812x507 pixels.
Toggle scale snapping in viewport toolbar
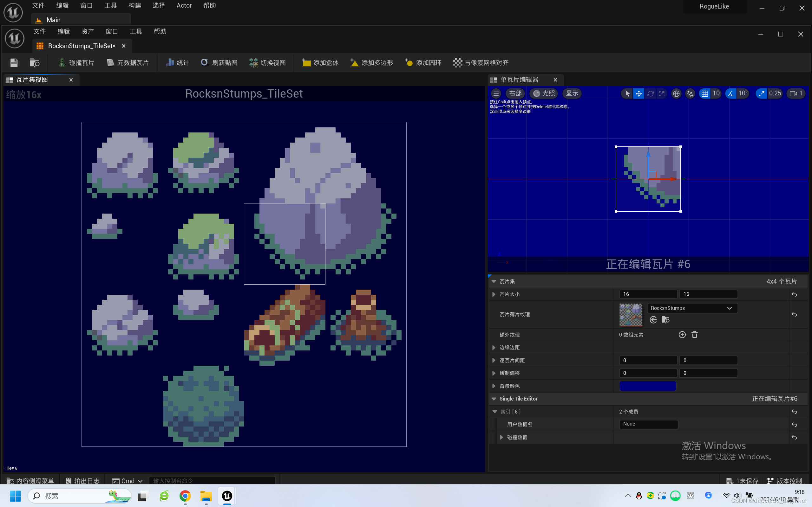[761, 93]
